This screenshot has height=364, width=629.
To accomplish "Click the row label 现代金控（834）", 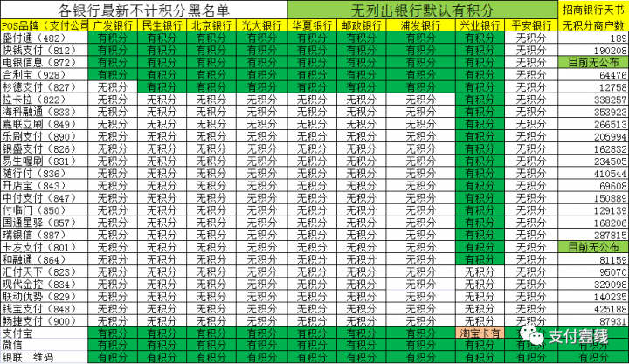I will click(x=45, y=285).
